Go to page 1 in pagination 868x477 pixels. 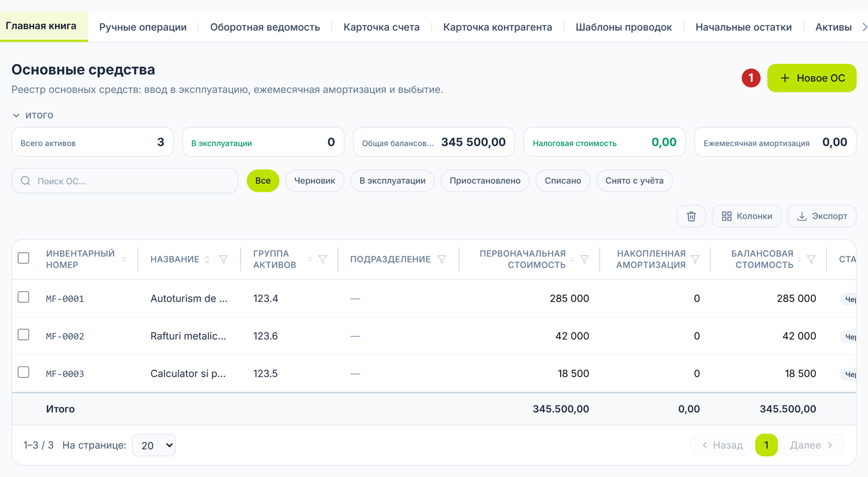point(766,445)
